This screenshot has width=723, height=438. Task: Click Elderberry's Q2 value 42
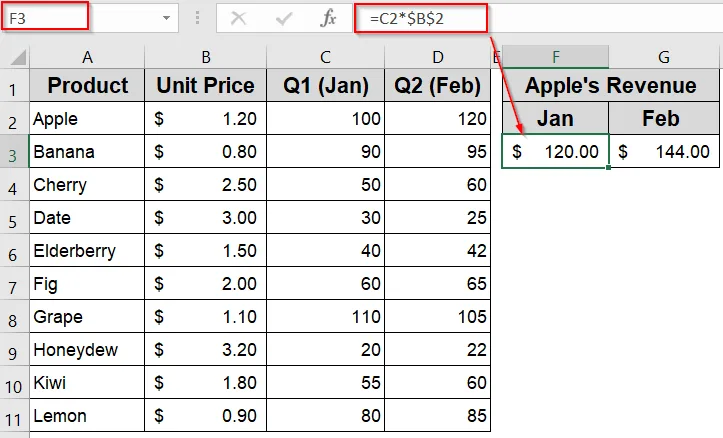click(438, 250)
